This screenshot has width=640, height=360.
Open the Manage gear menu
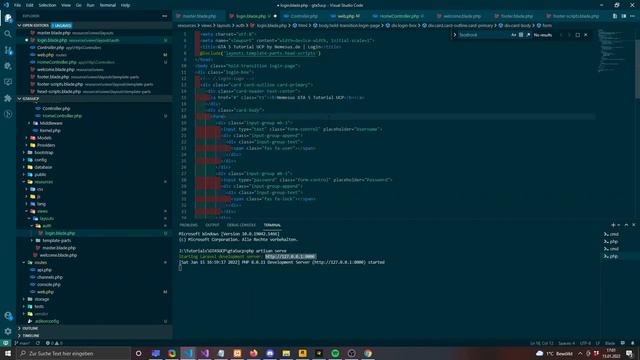click(8, 331)
